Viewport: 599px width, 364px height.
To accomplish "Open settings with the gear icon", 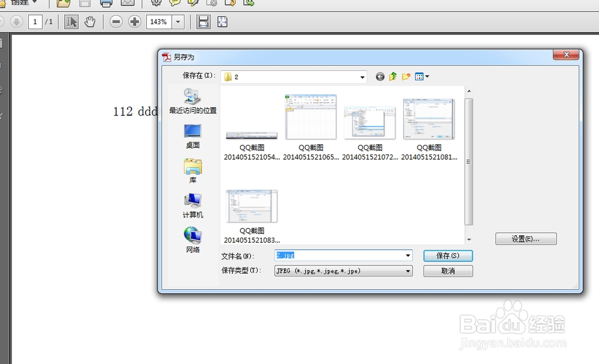I will click(155, 4).
